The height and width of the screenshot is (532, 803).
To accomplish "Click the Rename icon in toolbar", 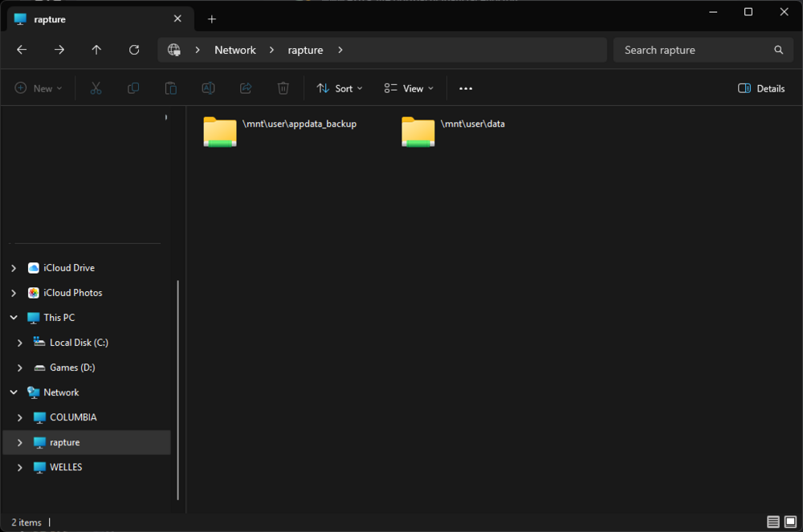I will click(209, 88).
